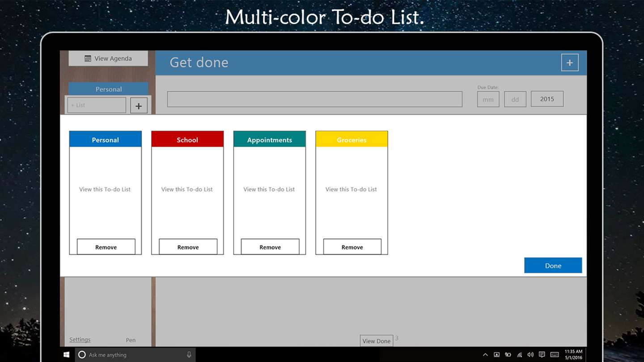Click the View Agenda calendar button
Image resolution: width=644 pixels, height=362 pixels.
coord(108,59)
